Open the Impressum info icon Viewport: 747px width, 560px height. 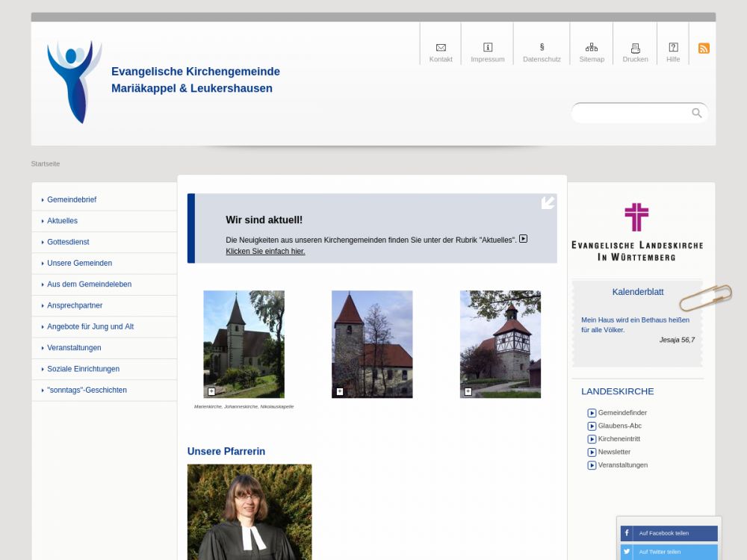(488, 48)
